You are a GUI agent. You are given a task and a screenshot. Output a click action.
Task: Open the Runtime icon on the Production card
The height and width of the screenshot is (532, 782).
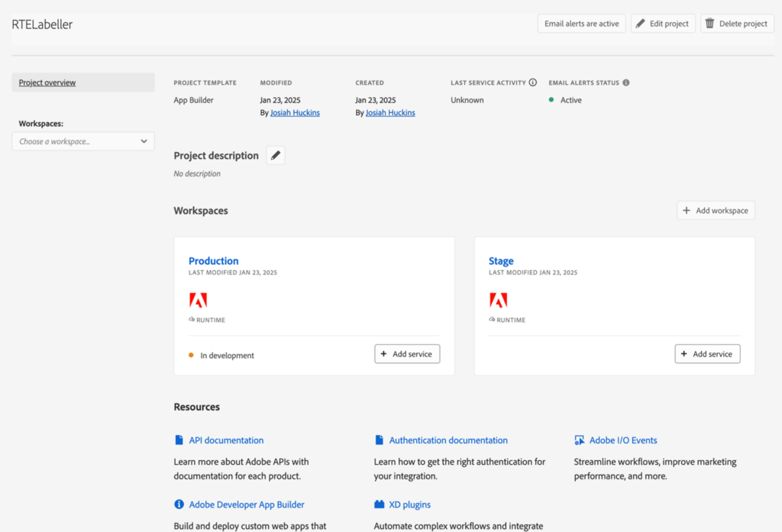click(x=198, y=301)
